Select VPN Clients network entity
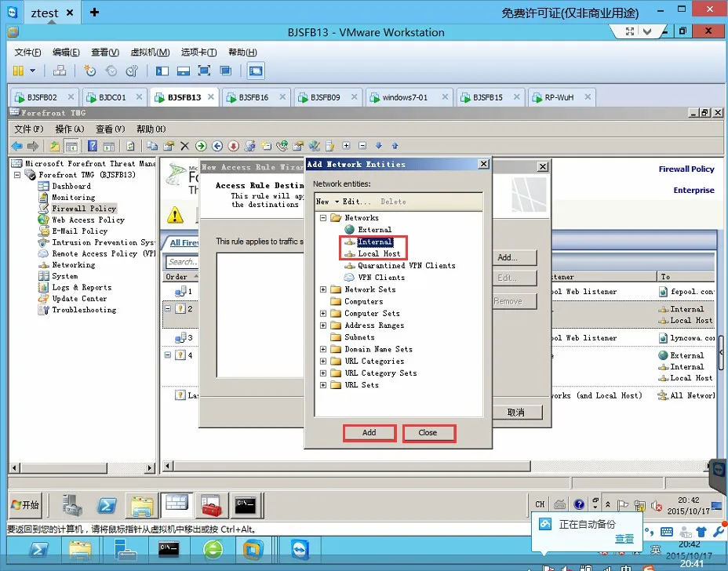 (380, 278)
